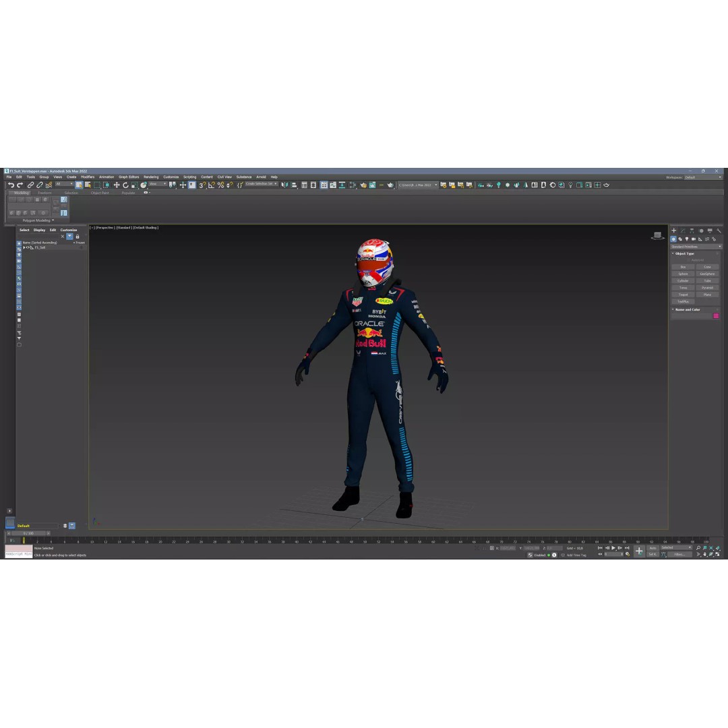Activate Select and Move tool

click(117, 185)
